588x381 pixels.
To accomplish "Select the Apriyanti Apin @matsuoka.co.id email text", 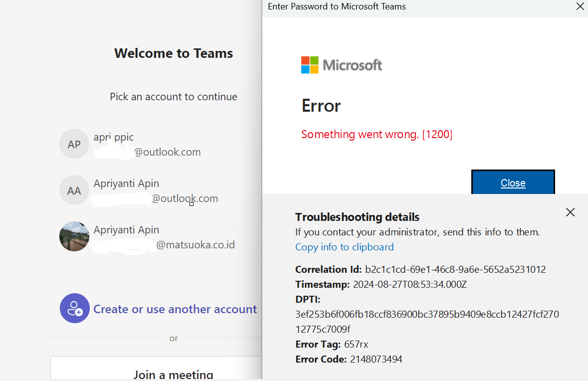I will click(196, 245).
